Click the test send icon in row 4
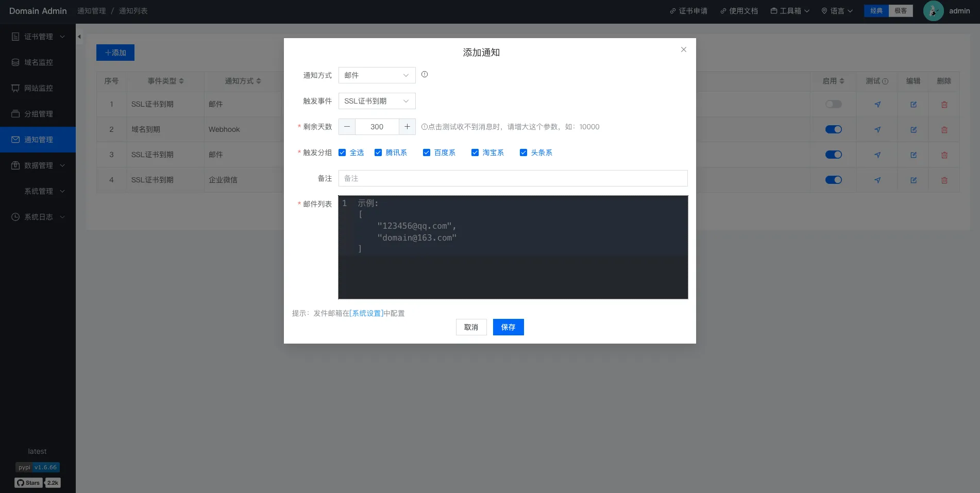Image resolution: width=980 pixels, height=493 pixels. point(877,180)
